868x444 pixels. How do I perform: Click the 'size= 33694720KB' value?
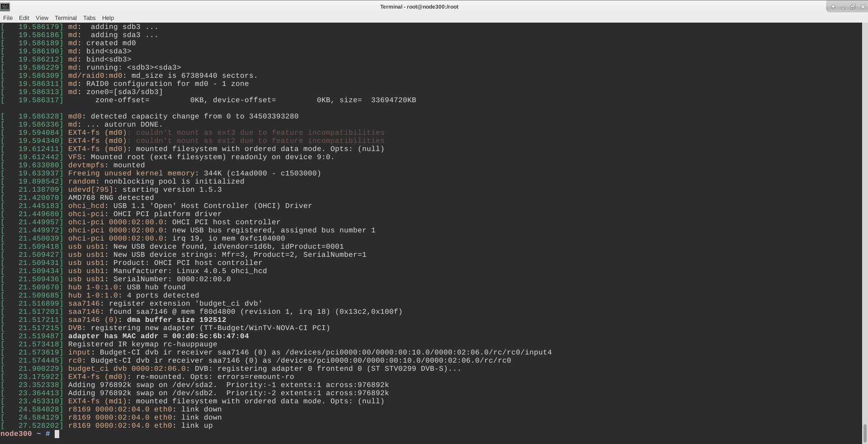point(378,100)
